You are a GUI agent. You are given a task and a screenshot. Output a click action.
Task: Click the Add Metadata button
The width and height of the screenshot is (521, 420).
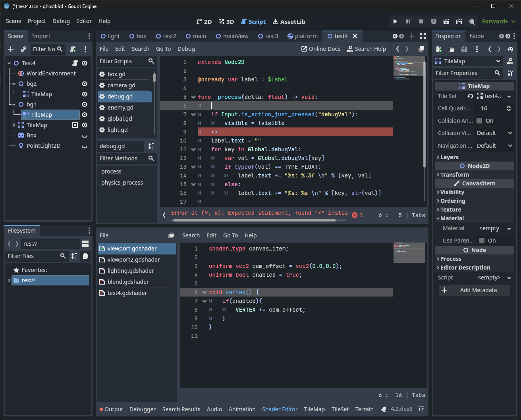[474, 290]
